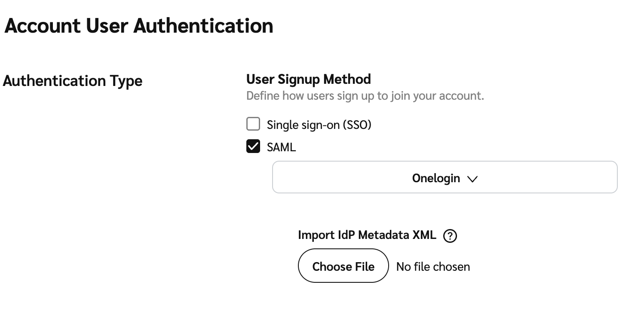Screen dimensions: 644x312
Task: Click the Account User Authentication page title
Action: [138, 26]
